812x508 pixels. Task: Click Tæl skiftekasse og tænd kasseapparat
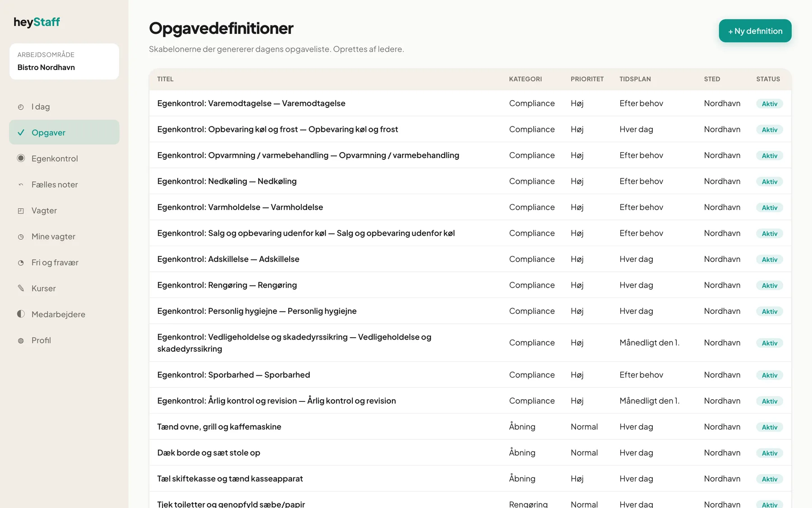(230, 479)
